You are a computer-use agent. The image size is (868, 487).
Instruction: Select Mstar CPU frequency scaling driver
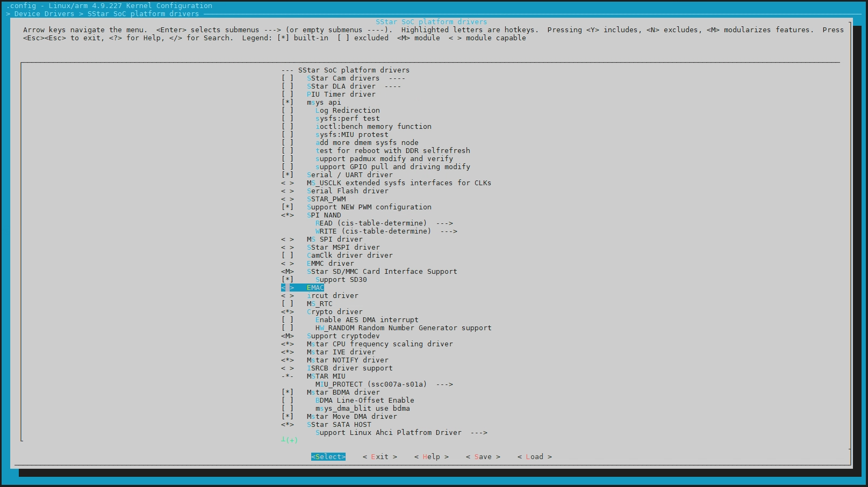coord(367,344)
